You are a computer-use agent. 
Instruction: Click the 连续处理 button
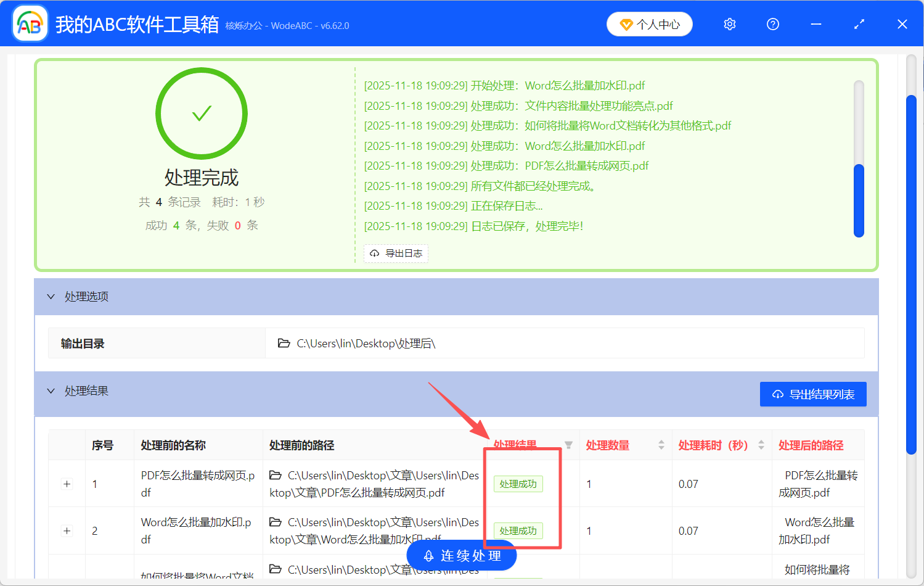click(461, 555)
